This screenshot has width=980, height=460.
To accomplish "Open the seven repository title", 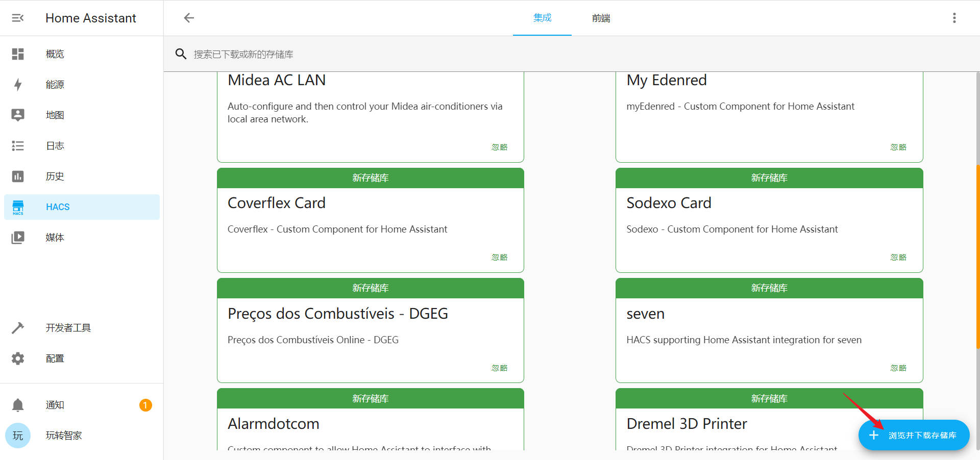I will coord(645,314).
